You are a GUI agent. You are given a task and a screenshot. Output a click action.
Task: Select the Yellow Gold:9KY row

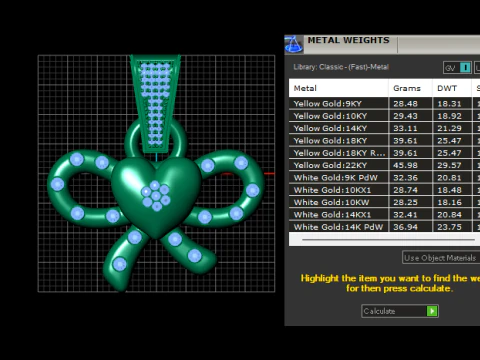(384, 103)
